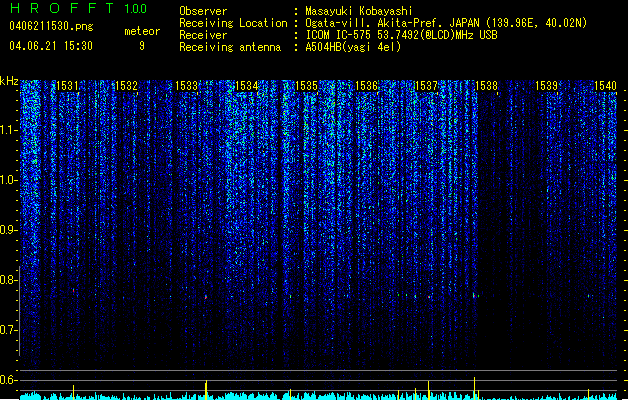Click the 'meteor' count label
Screen dimensions: 629x400
pos(142,31)
